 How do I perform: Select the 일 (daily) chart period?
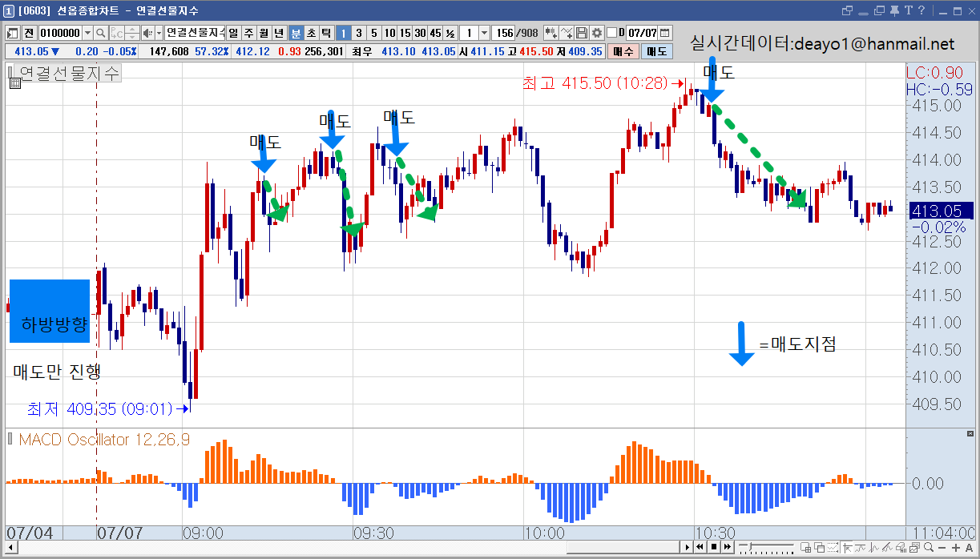click(x=233, y=33)
